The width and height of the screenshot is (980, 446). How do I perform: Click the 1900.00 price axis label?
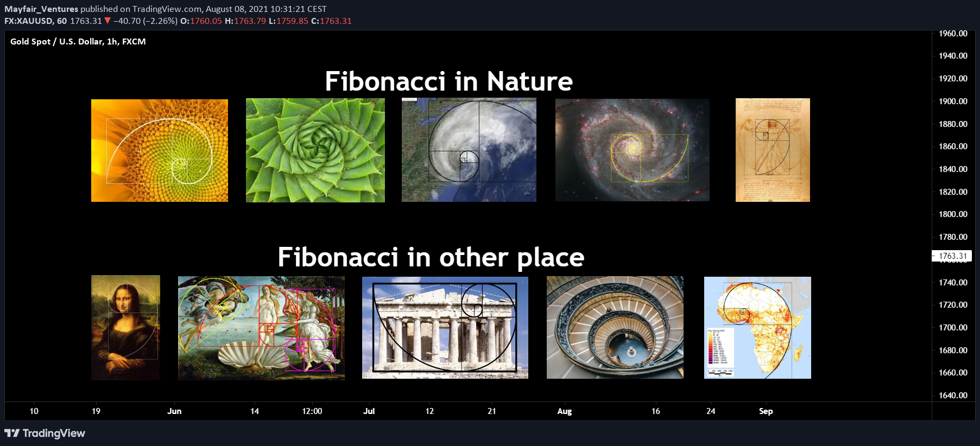coord(953,101)
